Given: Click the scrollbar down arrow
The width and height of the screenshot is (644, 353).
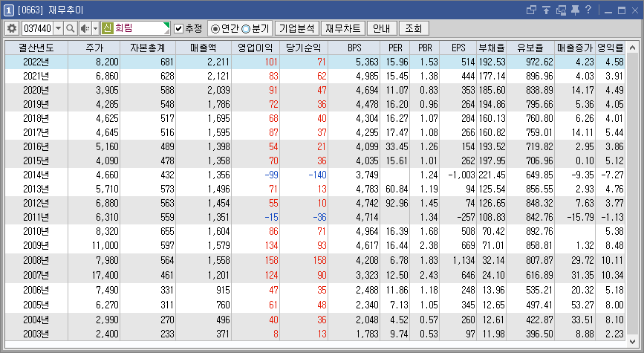Looking at the screenshot, I should point(632,342).
